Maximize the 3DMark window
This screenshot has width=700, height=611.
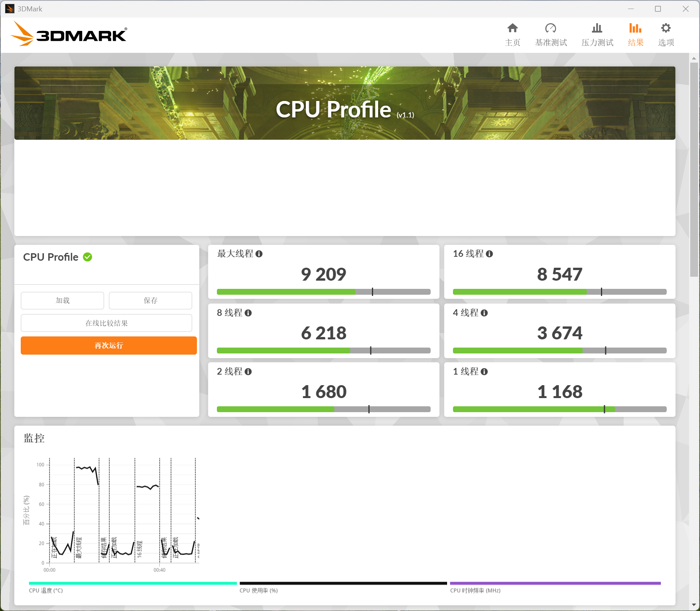658,9
